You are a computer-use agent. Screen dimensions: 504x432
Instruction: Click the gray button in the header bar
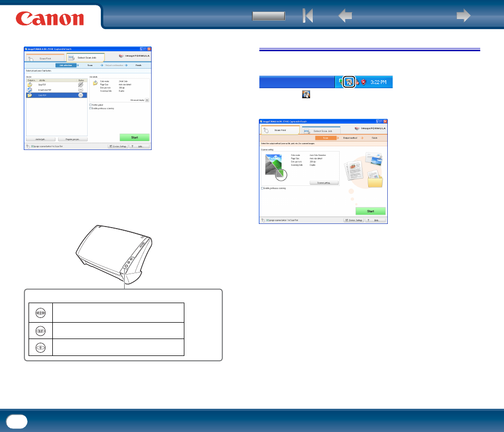[268, 16]
